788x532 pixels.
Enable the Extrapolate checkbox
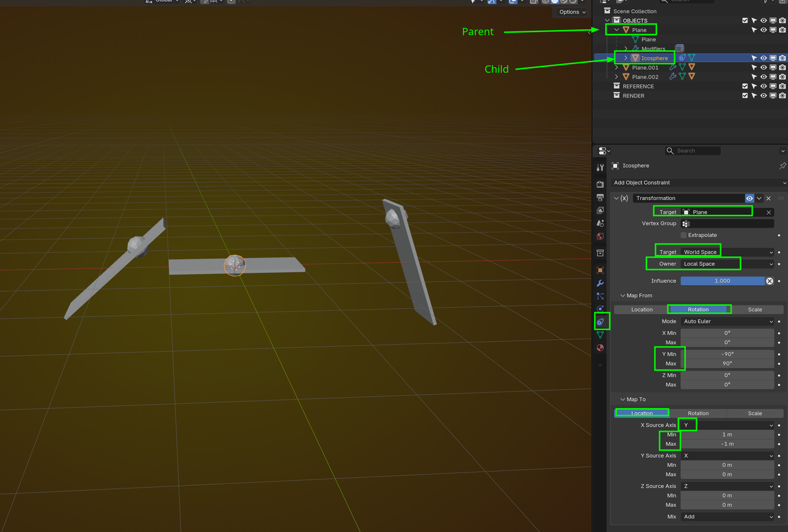coord(683,235)
